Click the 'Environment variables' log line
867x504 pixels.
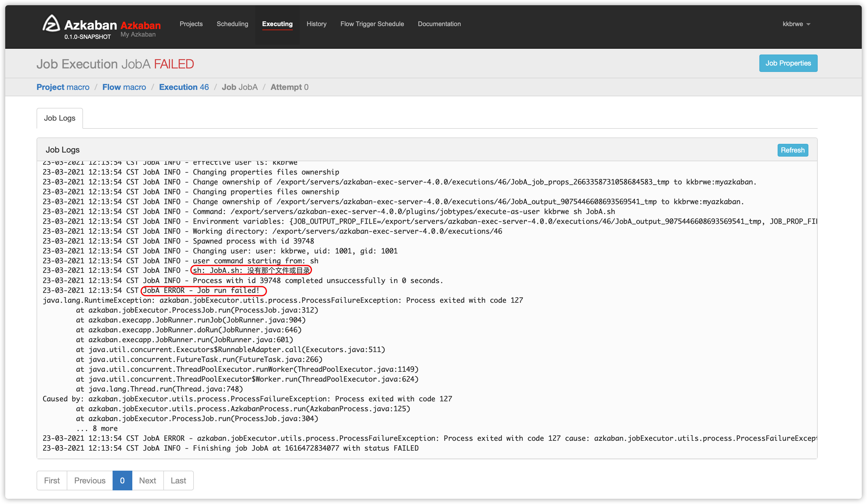pos(430,221)
